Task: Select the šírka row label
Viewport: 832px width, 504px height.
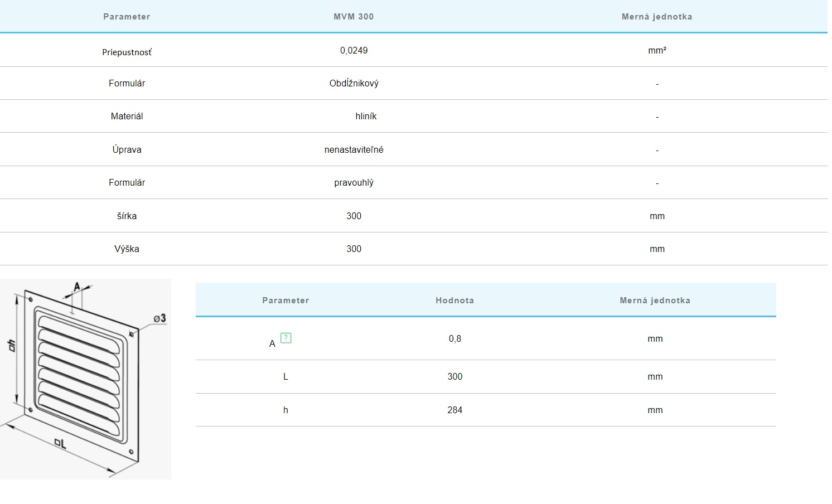Action: click(x=127, y=216)
